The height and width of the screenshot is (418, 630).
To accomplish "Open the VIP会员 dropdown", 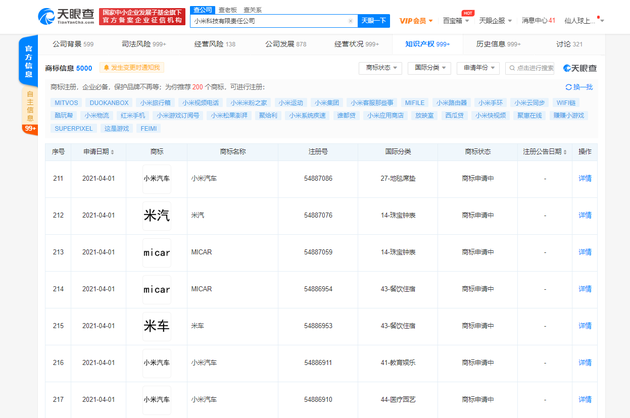I will point(416,21).
